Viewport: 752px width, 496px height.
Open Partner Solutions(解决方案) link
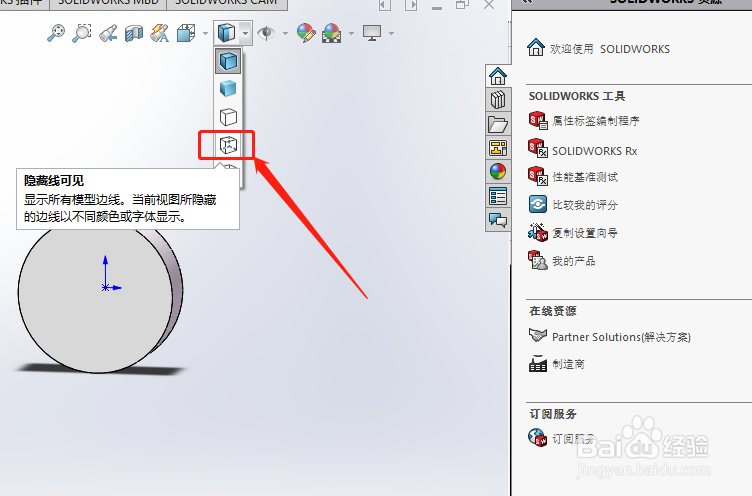[621, 337]
